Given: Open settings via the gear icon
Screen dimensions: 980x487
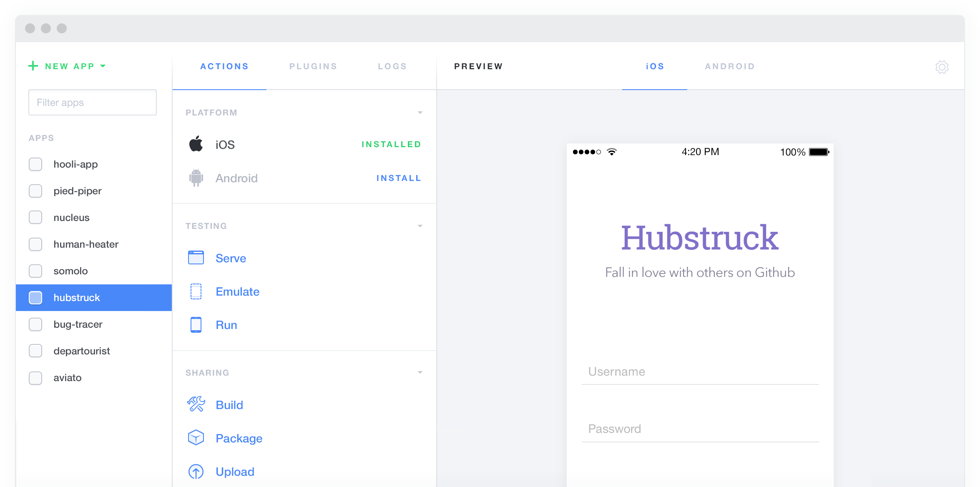Looking at the screenshot, I should pos(942,67).
